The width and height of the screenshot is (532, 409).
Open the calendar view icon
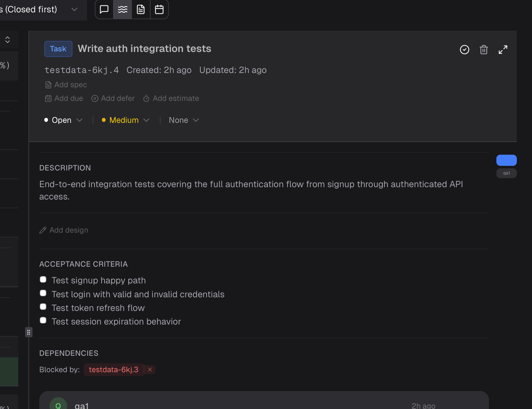[159, 9]
